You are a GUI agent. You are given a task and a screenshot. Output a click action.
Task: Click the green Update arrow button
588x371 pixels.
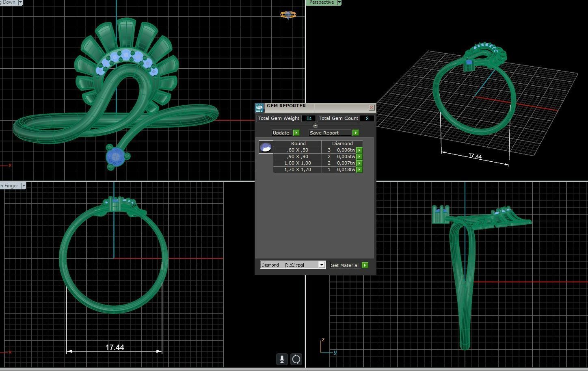coord(296,133)
